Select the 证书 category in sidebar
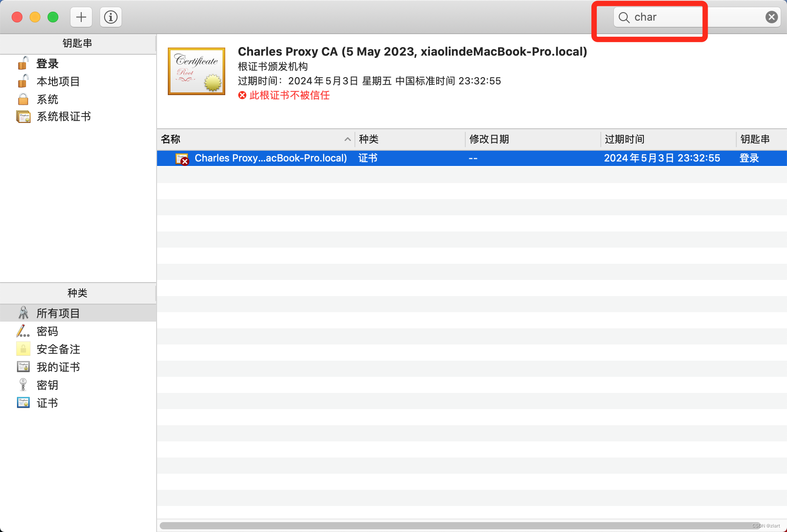The height and width of the screenshot is (532, 787). (78, 403)
